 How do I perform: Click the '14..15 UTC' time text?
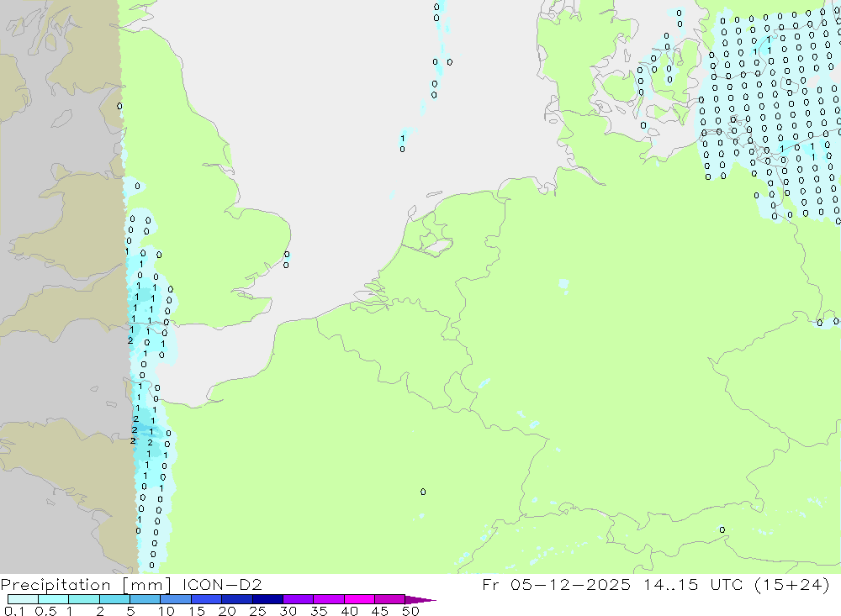pos(694,584)
